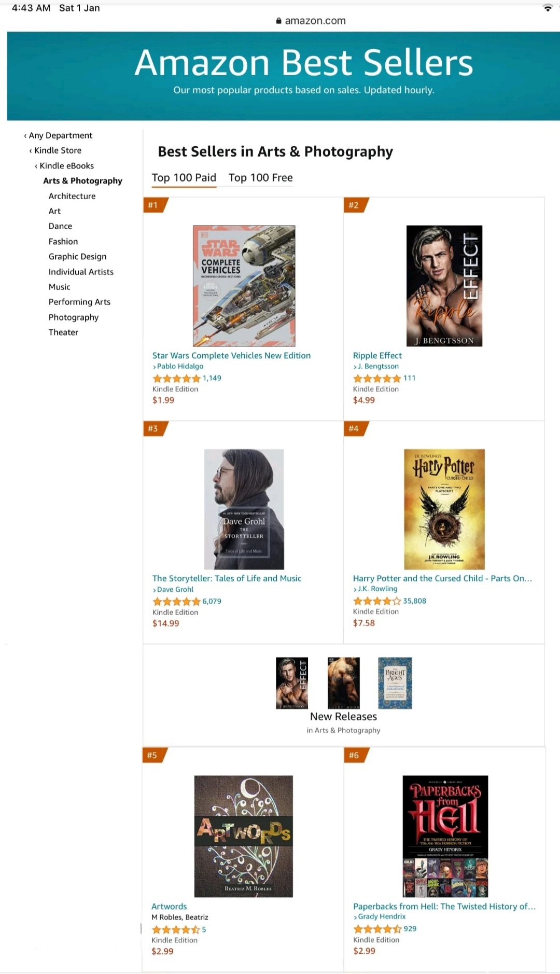
Task: Open the Photography subcategory
Action: (74, 317)
